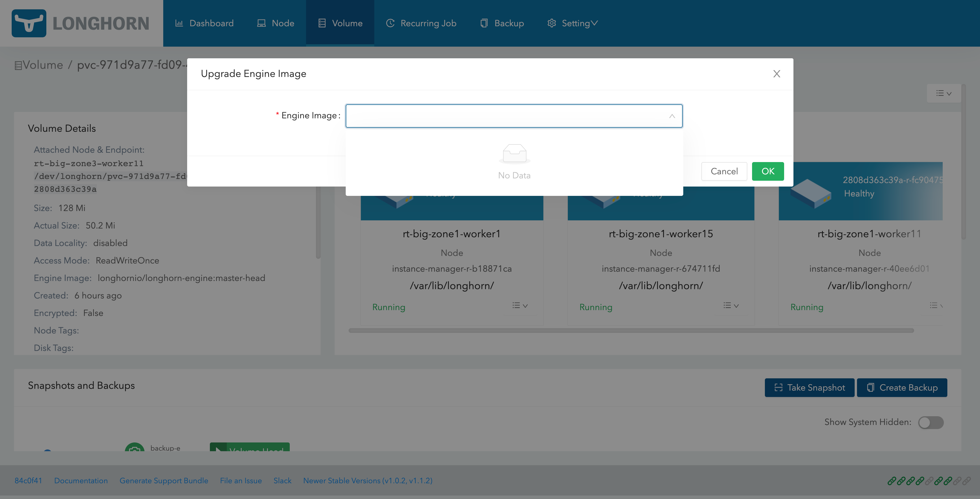The width and height of the screenshot is (980, 499).
Task: Open the volume operations menu at top right
Action: (x=944, y=93)
